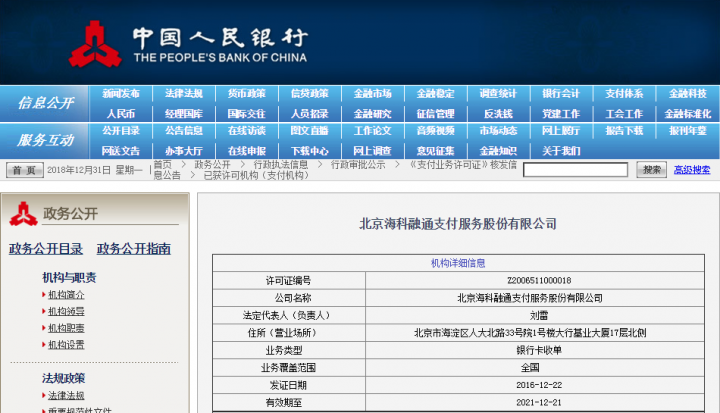Open 机构简介 in the sidebar
720x413 pixels.
pyautogui.click(x=66, y=295)
